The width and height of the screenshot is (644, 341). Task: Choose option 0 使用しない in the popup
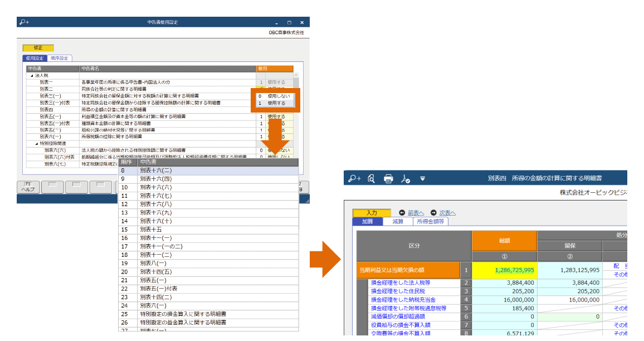pyautogui.click(x=276, y=96)
